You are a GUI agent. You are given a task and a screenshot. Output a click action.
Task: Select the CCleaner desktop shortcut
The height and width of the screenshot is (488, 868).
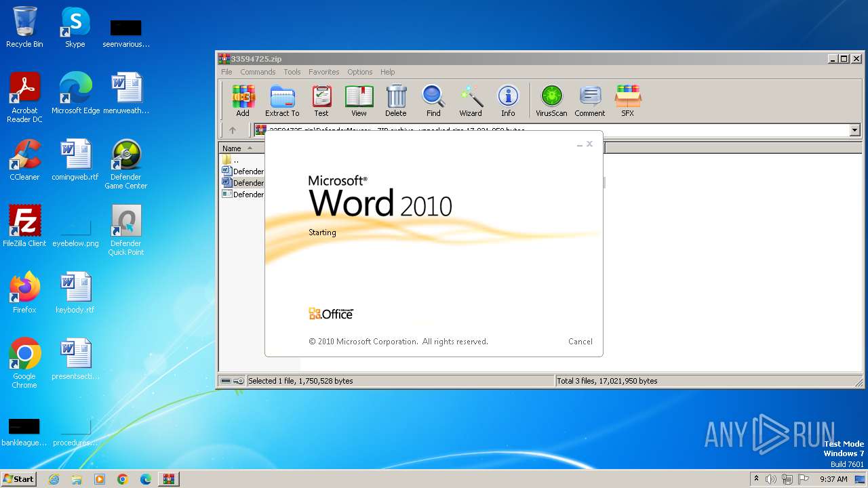point(24,160)
